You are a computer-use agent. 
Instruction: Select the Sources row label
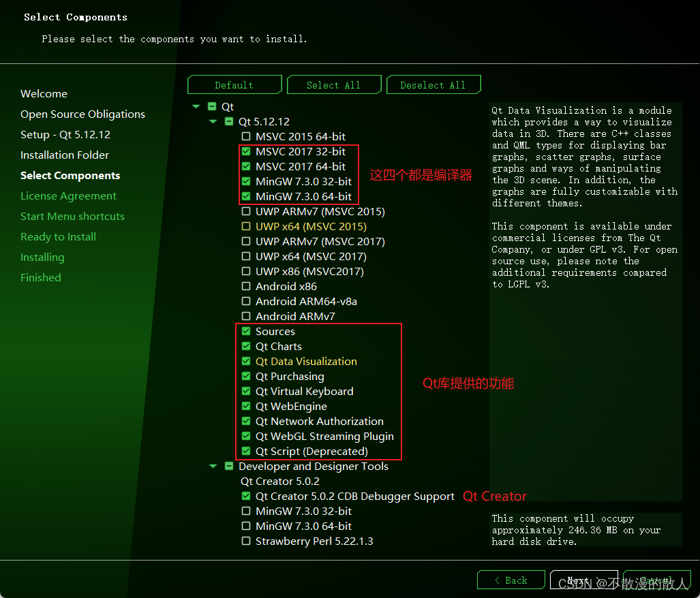pyautogui.click(x=275, y=331)
